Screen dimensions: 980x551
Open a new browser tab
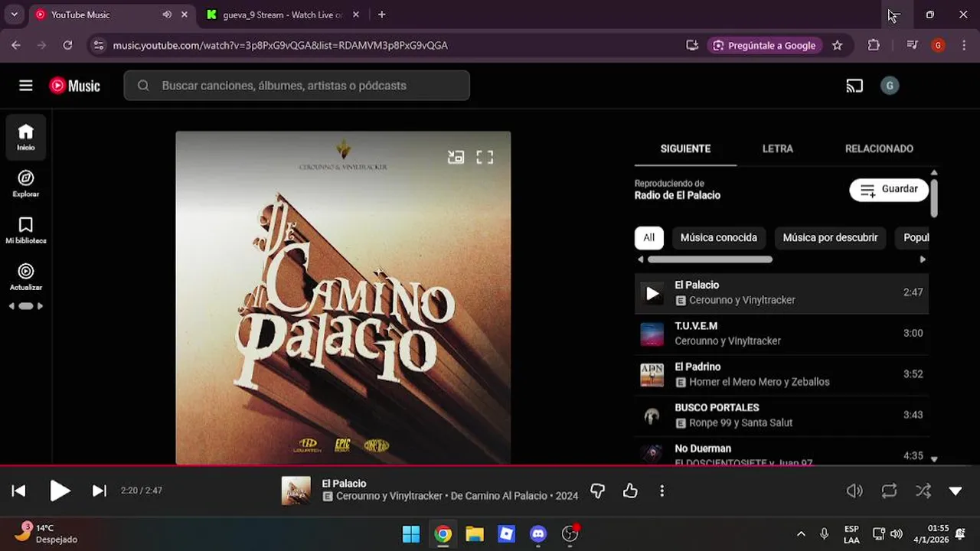tap(382, 15)
